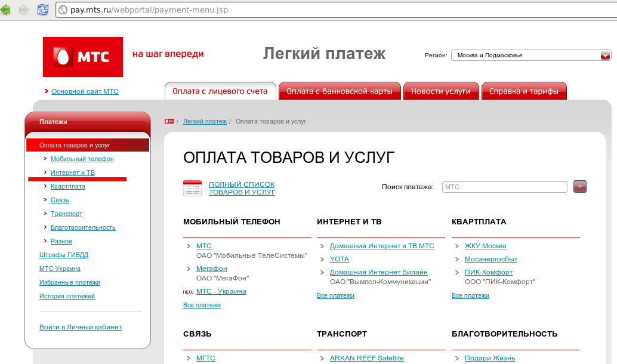Click the MTS red logo
The image size is (617, 364).
click(x=83, y=57)
